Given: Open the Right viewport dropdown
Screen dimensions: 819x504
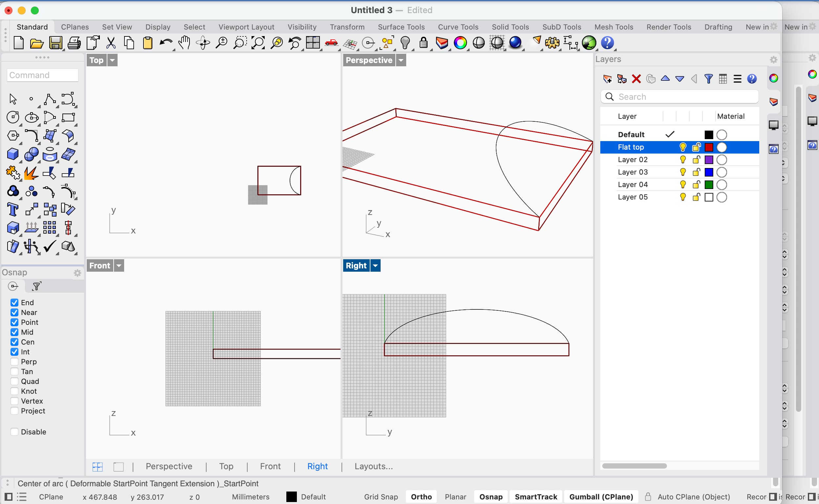Looking at the screenshot, I should click(x=375, y=265).
